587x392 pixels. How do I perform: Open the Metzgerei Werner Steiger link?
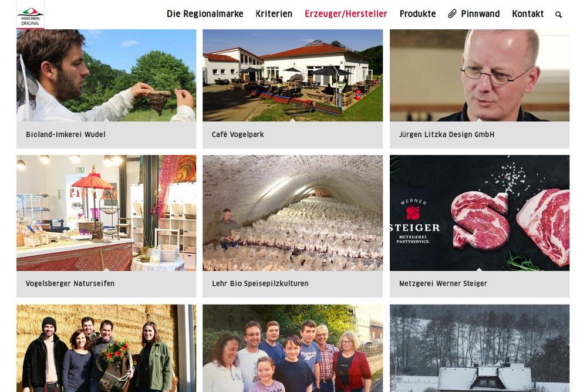pos(443,283)
